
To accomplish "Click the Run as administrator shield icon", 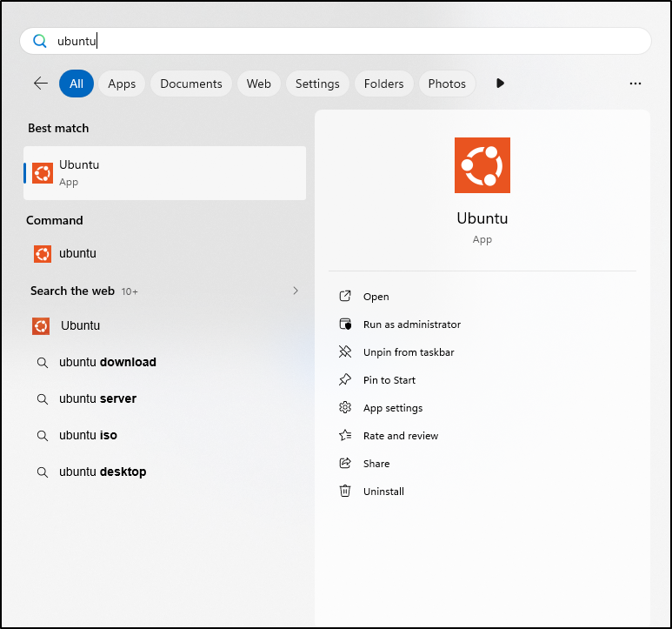I will 345,325.
